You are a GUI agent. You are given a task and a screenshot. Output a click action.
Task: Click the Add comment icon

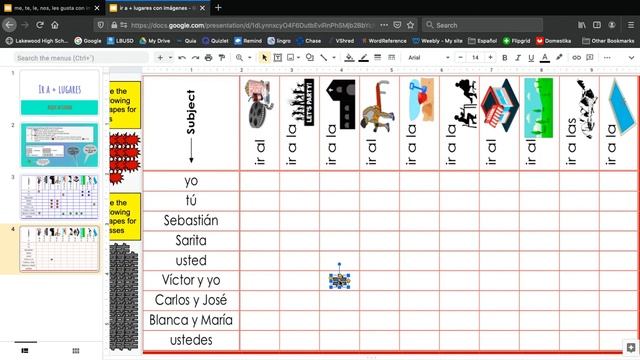(590, 58)
